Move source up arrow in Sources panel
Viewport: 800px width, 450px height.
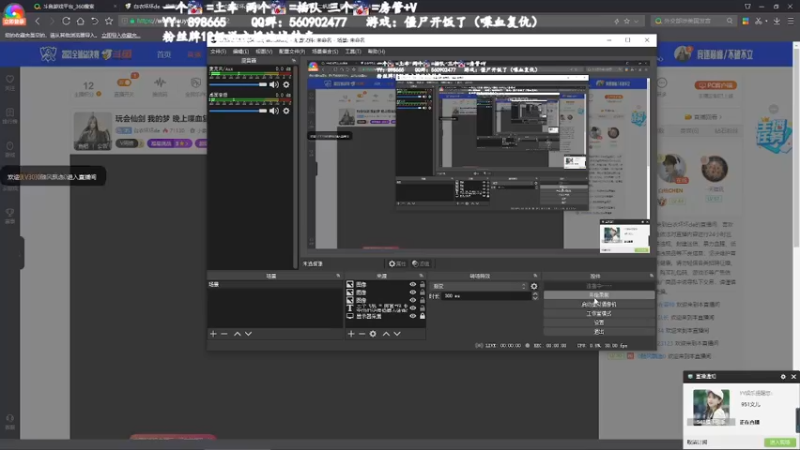click(386, 334)
